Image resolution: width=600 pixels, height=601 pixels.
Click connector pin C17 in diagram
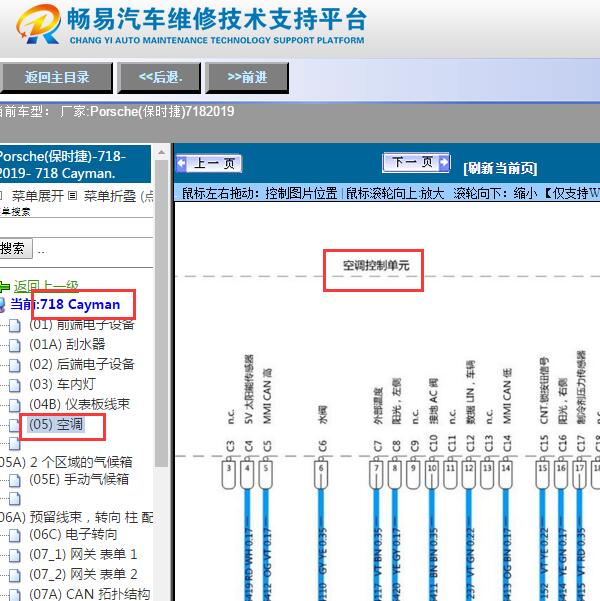point(580,475)
